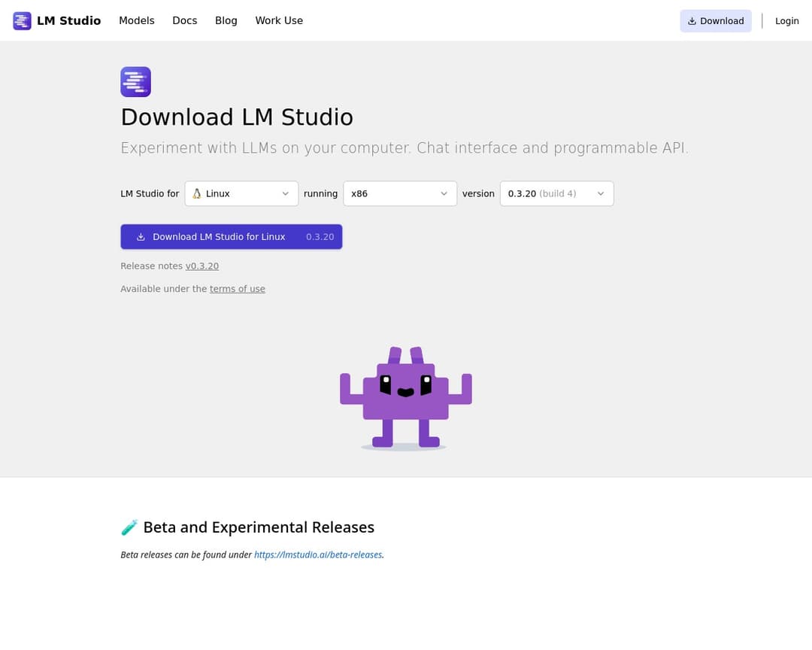
Task: Click Login at the top right
Action: pos(786,20)
